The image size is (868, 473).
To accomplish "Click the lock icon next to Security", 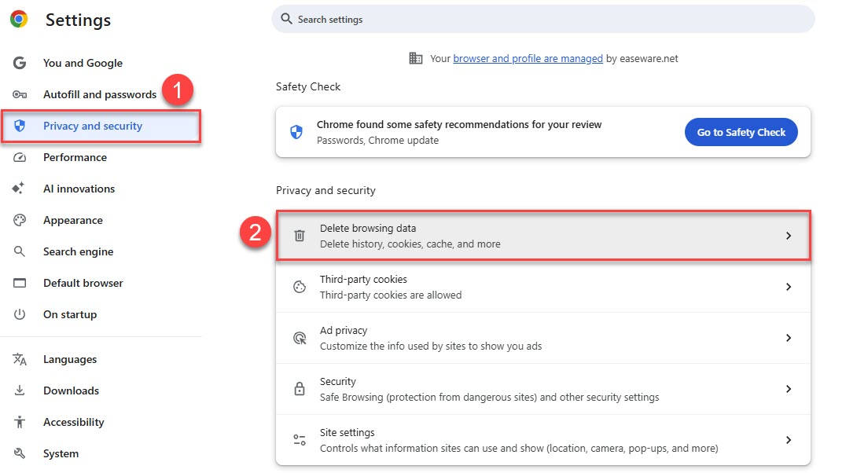I will pyautogui.click(x=300, y=389).
